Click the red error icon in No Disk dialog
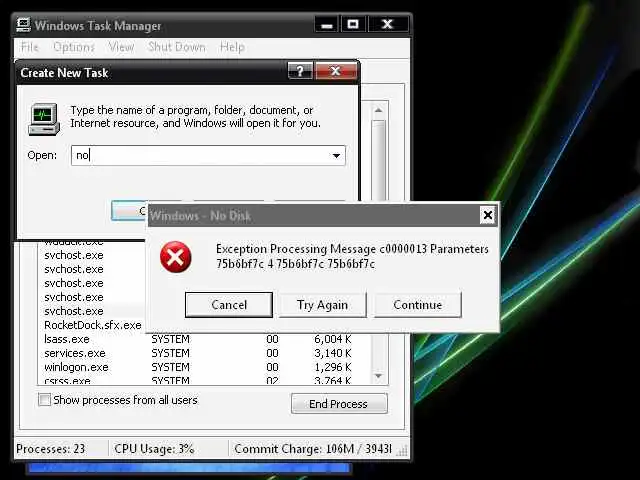The height and width of the screenshot is (480, 640). point(176,257)
